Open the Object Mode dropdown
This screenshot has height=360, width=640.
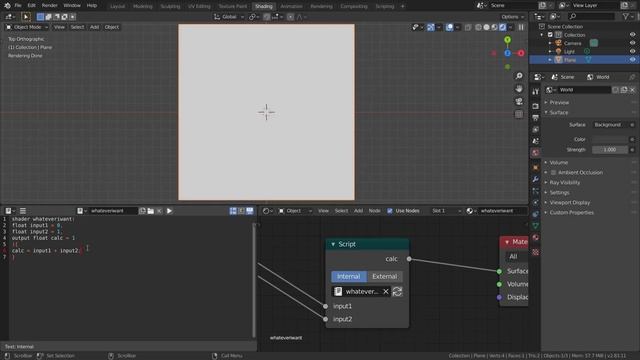27,27
